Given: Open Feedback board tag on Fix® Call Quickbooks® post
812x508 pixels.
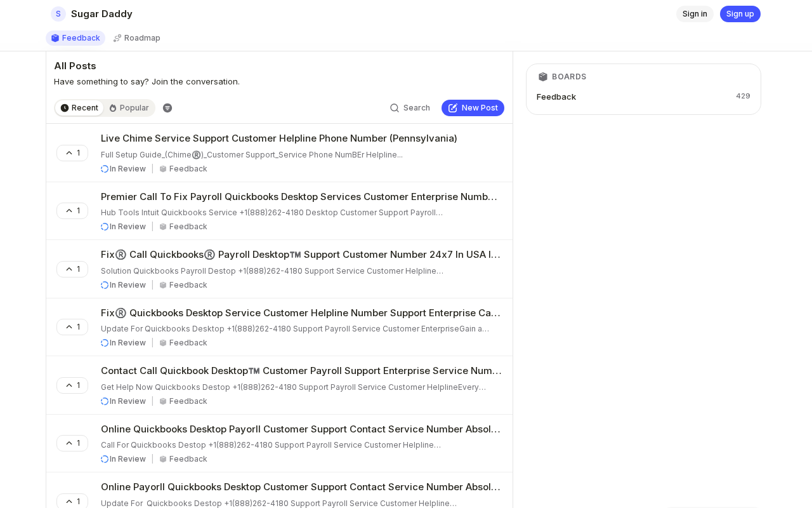Looking at the screenshot, I should click(x=183, y=285).
